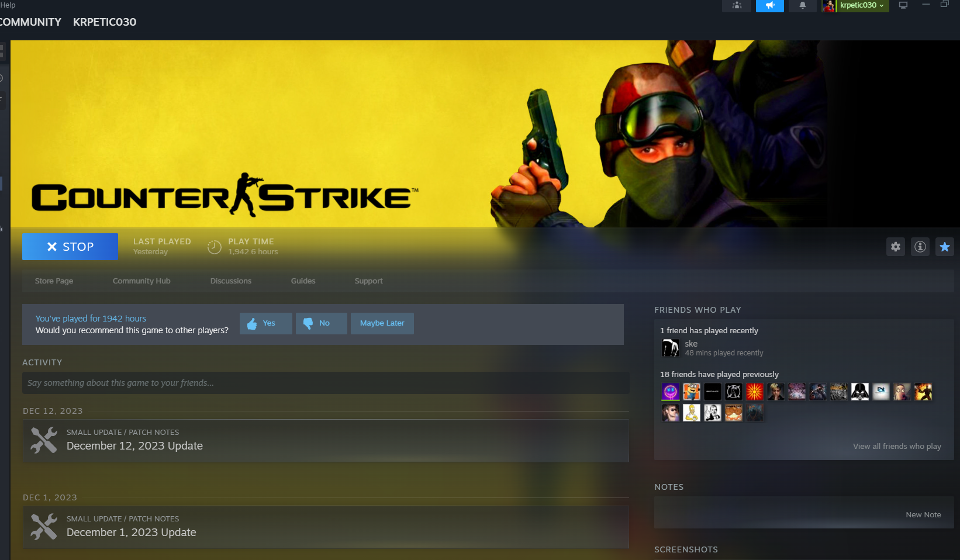Expand the krpetic030 account dropdown
This screenshot has height=560, width=960.
coord(861,5)
